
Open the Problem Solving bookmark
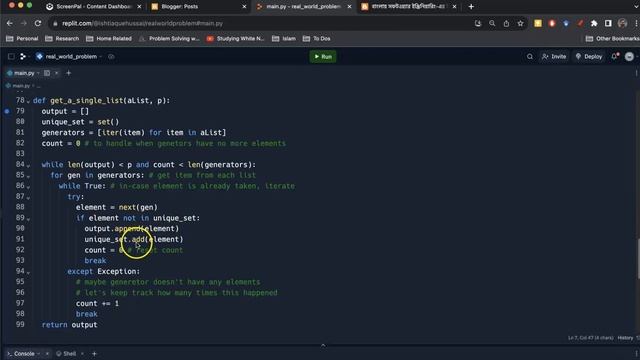[169, 38]
